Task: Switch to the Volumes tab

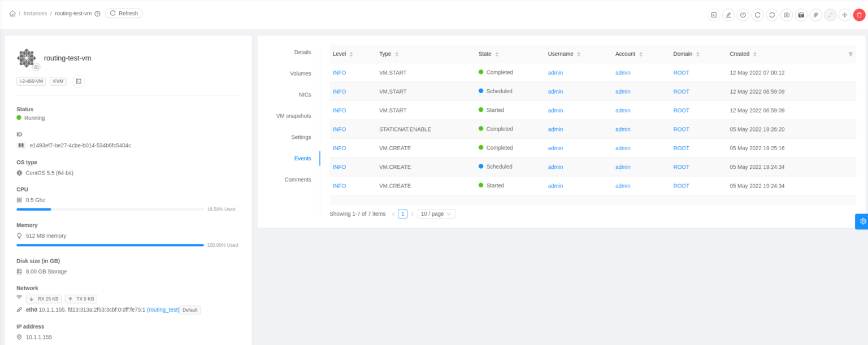Action: coord(300,73)
